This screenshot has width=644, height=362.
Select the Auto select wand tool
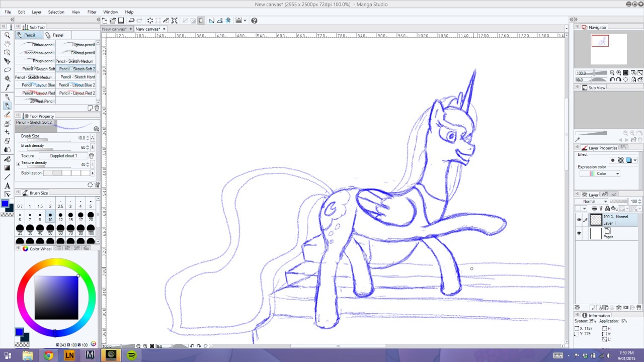[7, 78]
